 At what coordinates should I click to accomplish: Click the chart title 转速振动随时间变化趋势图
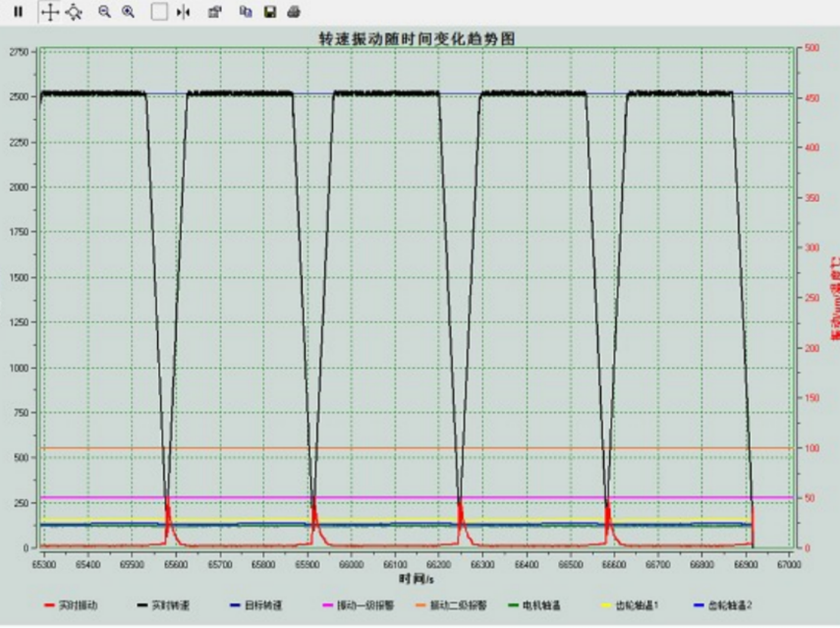pyautogui.click(x=417, y=37)
